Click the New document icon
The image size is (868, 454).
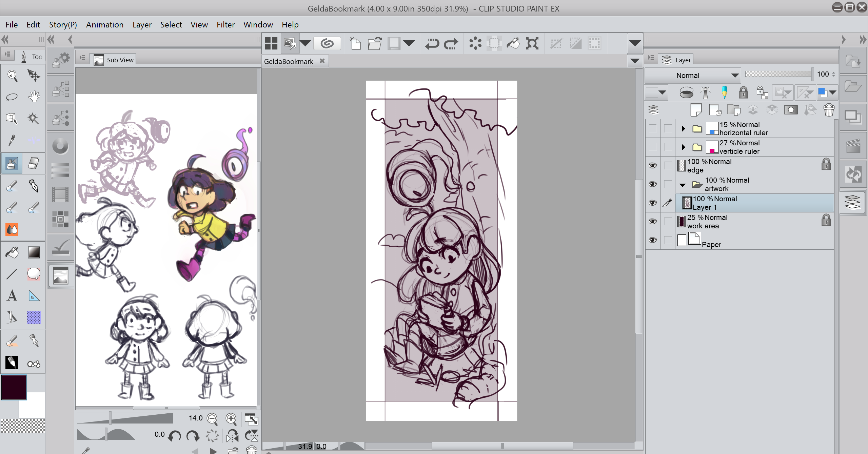tap(355, 44)
